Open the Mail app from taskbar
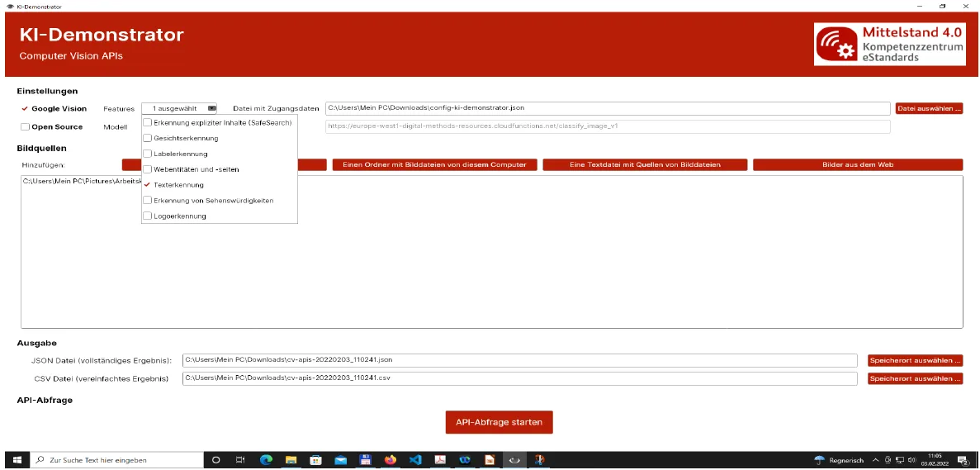This screenshot has height=470, width=980. (341, 460)
